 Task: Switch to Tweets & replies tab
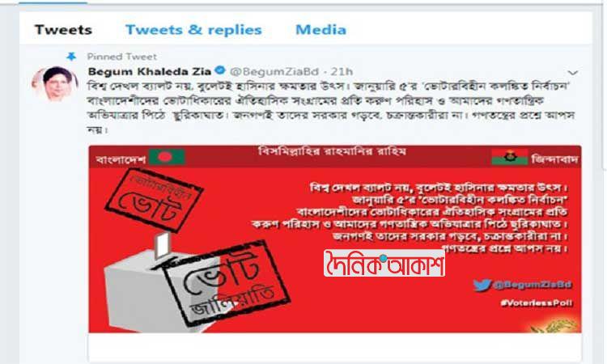pyautogui.click(x=193, y=30)
